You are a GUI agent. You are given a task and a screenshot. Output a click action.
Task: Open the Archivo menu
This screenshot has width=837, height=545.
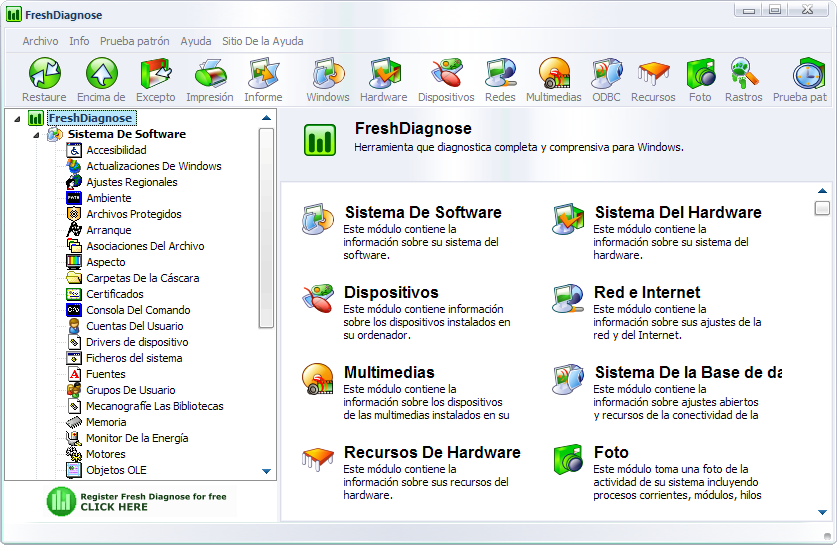40,41
